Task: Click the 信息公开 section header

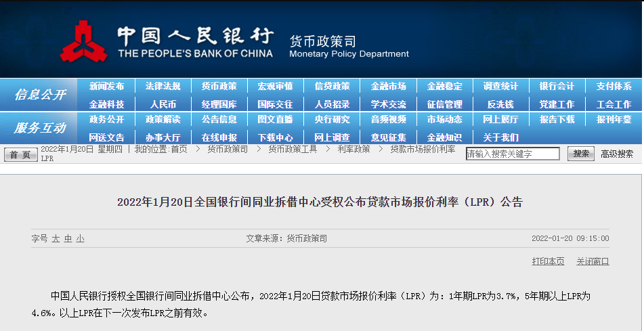Action: 40,95
